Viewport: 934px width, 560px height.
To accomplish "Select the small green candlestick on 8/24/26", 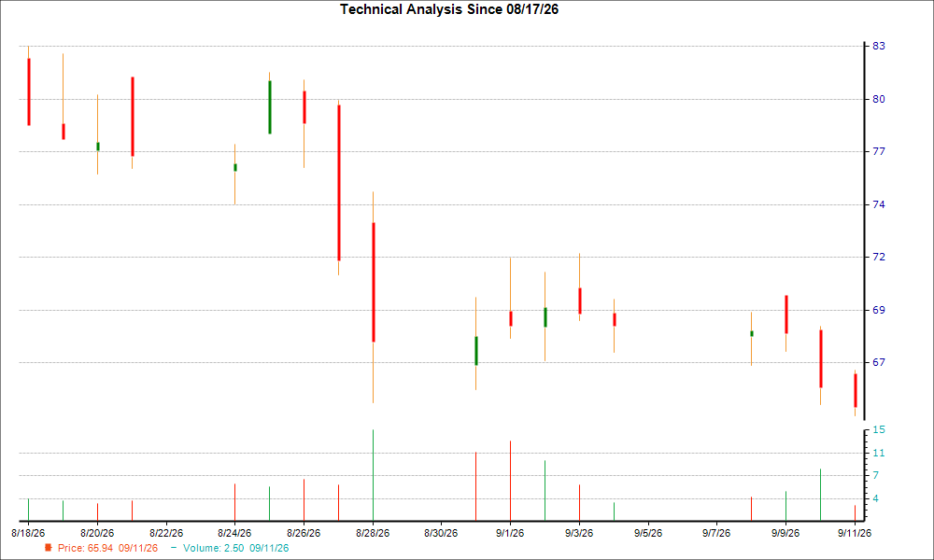I will point(235,167).
